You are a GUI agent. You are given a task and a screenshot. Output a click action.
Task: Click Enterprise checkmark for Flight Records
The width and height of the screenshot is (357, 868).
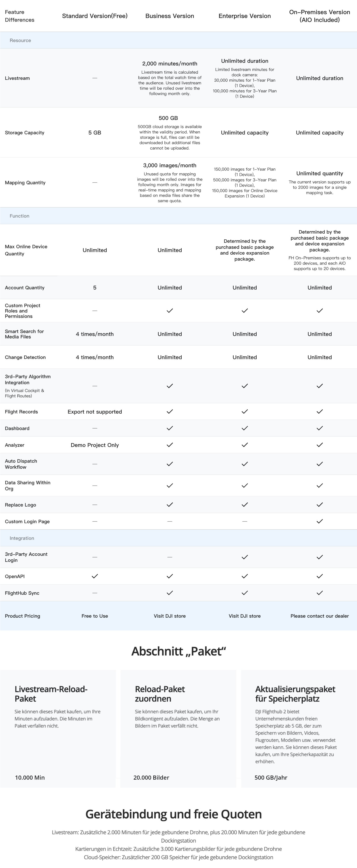[245, 411]
